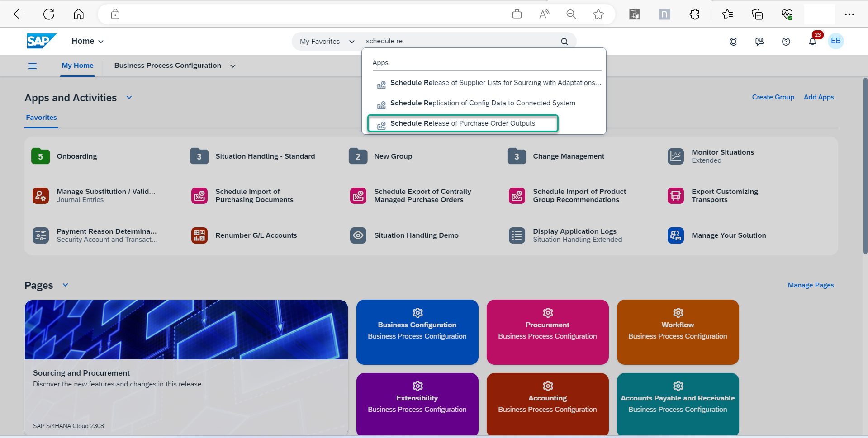Open the browser extensions puzzle icon
The image size is (868, 438).
click(x=695, y=14)
